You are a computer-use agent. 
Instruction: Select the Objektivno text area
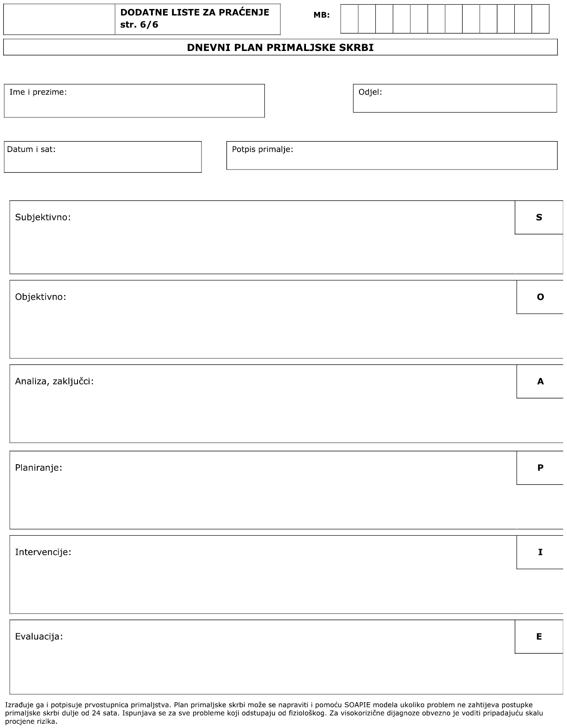pos(262,330)
